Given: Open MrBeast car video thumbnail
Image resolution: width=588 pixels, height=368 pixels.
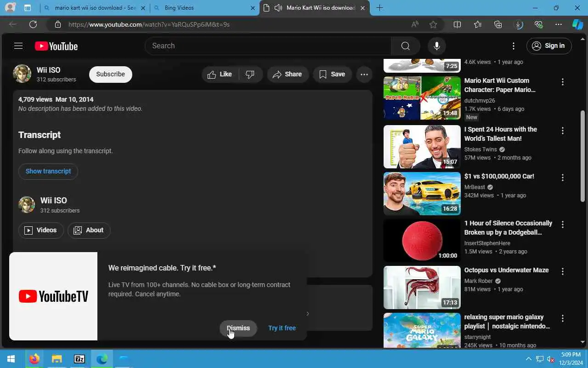Looking at the screenshot, I should 422,194.
